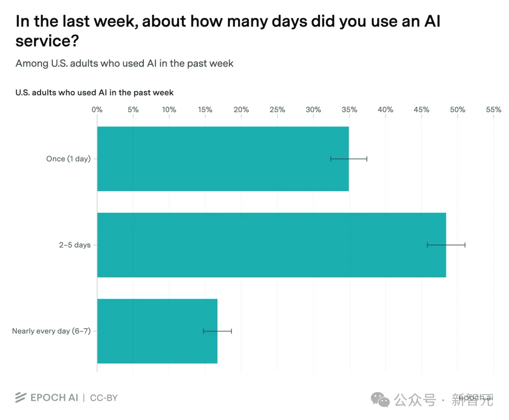509x420 pixels.
Task: Click the '2–5 days' axis label
Action: (74, 245)
